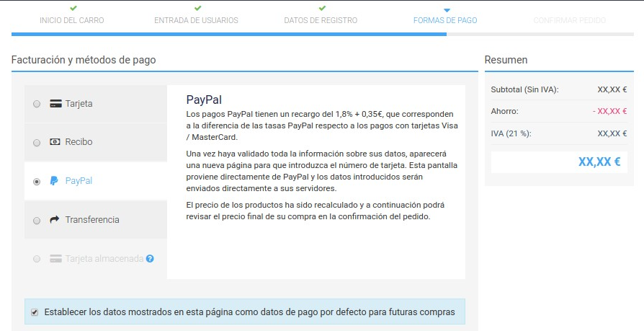644x331 pixels.
Task: Select the PayPal radio button
Action: click(x=37, y=181)
